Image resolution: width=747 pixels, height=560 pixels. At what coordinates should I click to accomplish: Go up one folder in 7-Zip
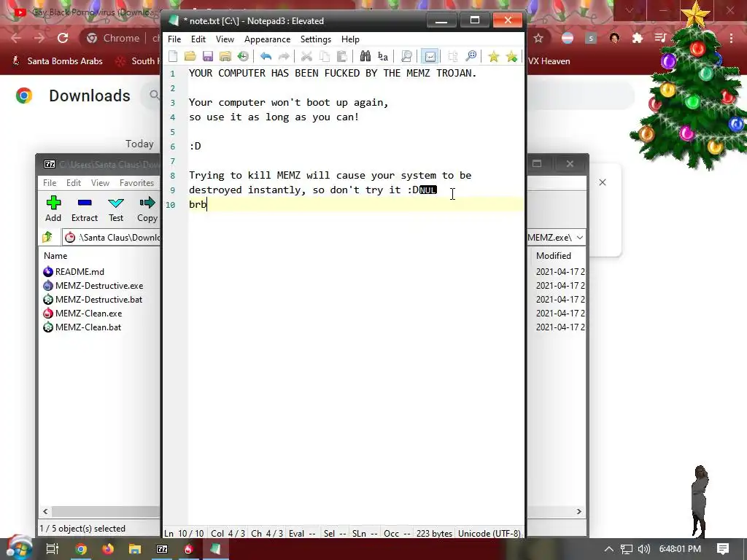47,237
